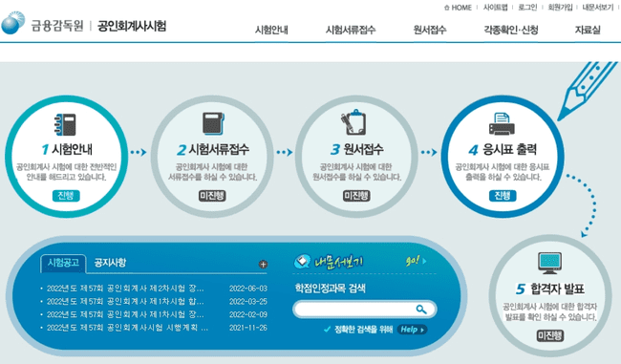Click the 진행 button under 응시표 출력
621x364 pixels.
(x=503, y=196)
